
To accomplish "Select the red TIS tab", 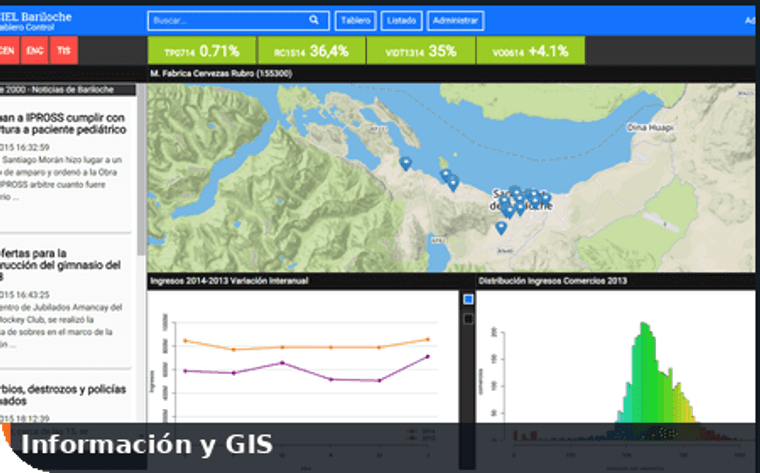I will (x=63, y=50).
